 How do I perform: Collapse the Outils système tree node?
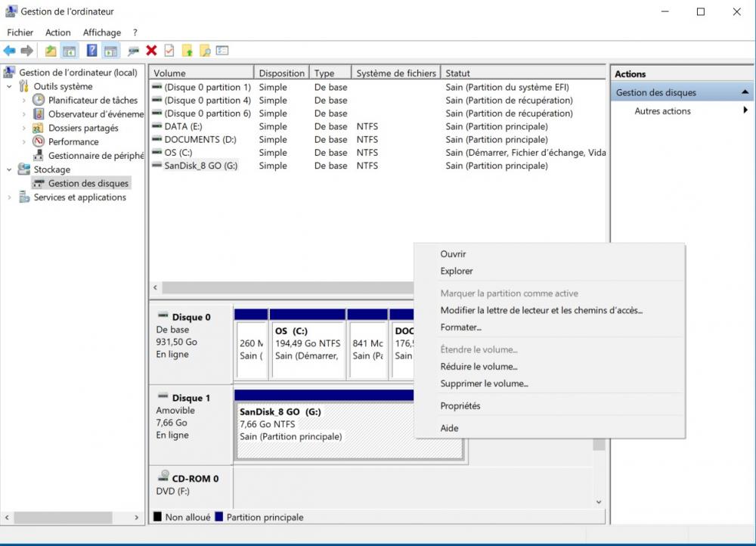click(x=9, y=86)
